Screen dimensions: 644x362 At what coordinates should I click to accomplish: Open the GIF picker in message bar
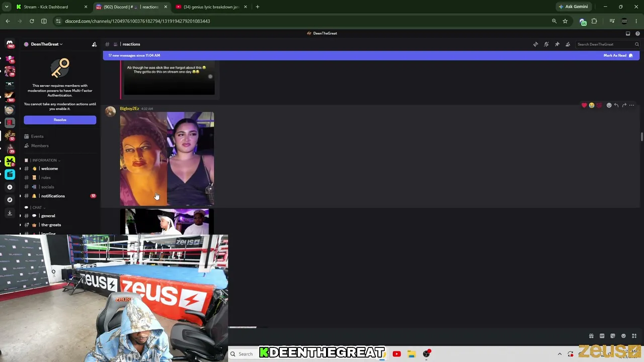[x=602, y=336]
